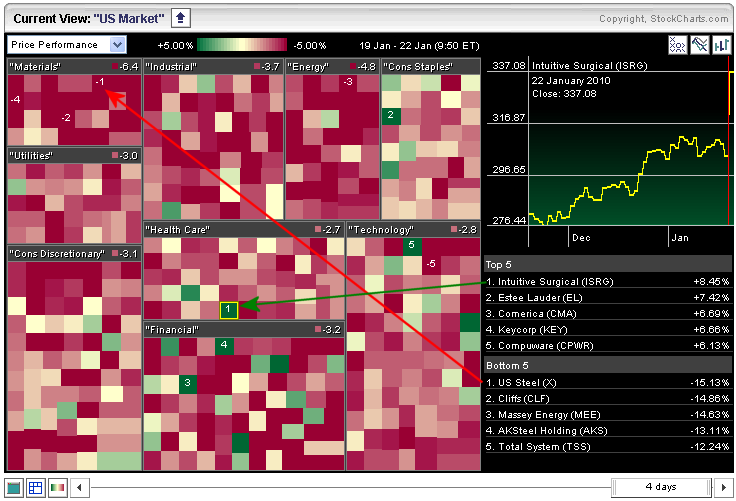Click the "Energy" sector header
Viewport: 736px width, 501px height.
(x=332, y=67)
